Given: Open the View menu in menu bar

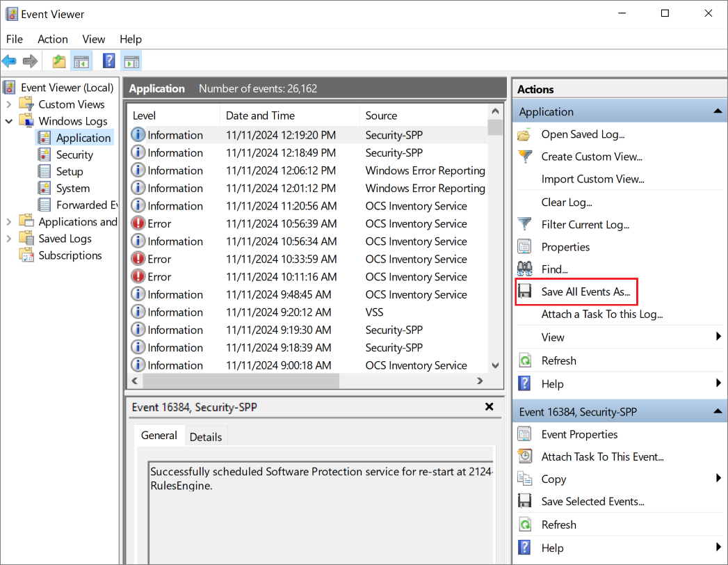Looking at the screenshot, I should coord(93,39).
